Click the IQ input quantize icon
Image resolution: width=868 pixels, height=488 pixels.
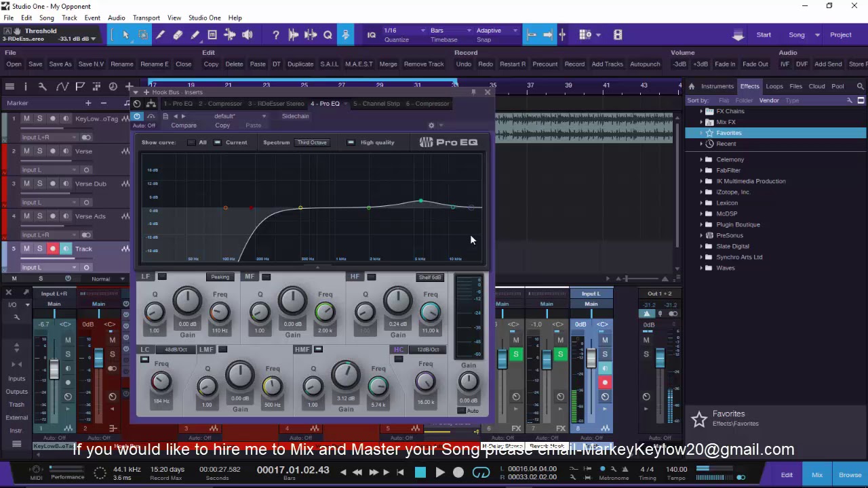point(371,35)
